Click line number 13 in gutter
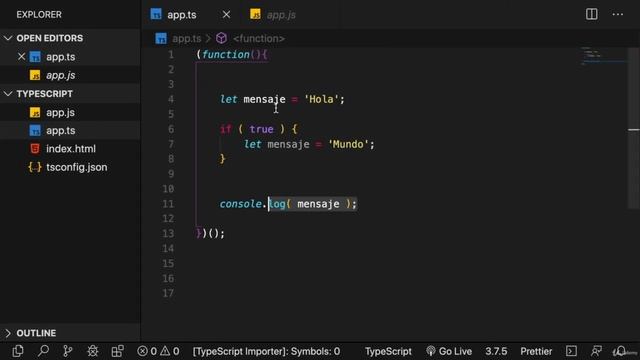 click(x=168, y=233)
